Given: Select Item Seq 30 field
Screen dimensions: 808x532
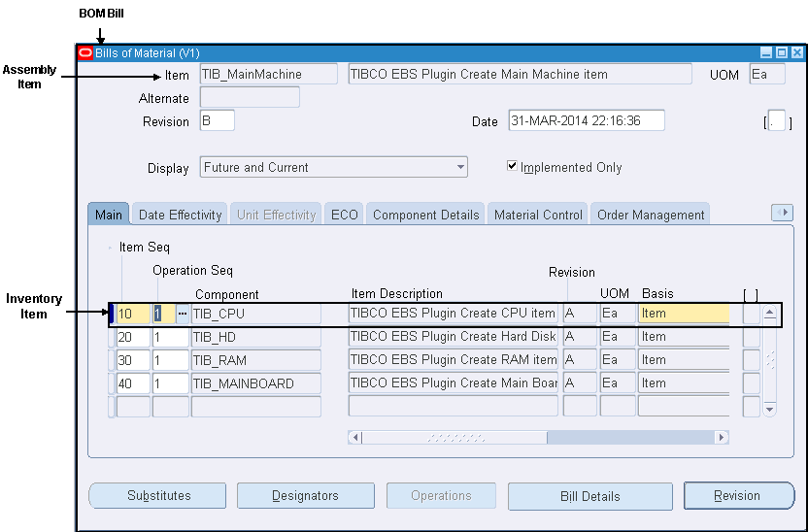Looking at the screenshot, I should coord(133,360).
